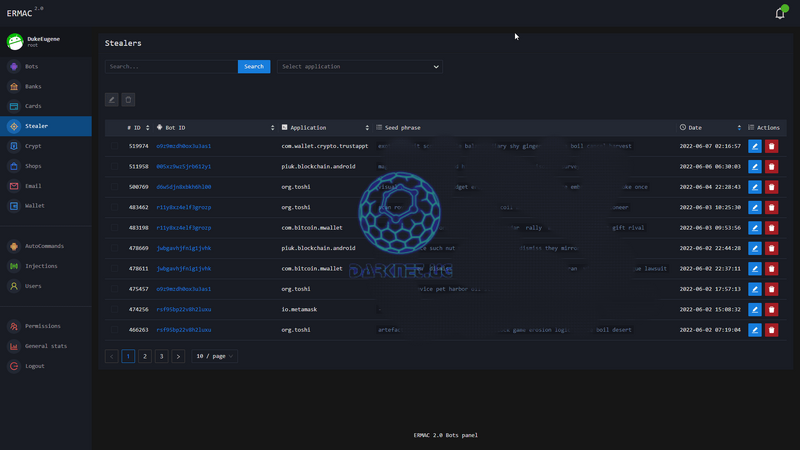Go to page 3
The width and height of the screenshot is (800, 450).
161,356
